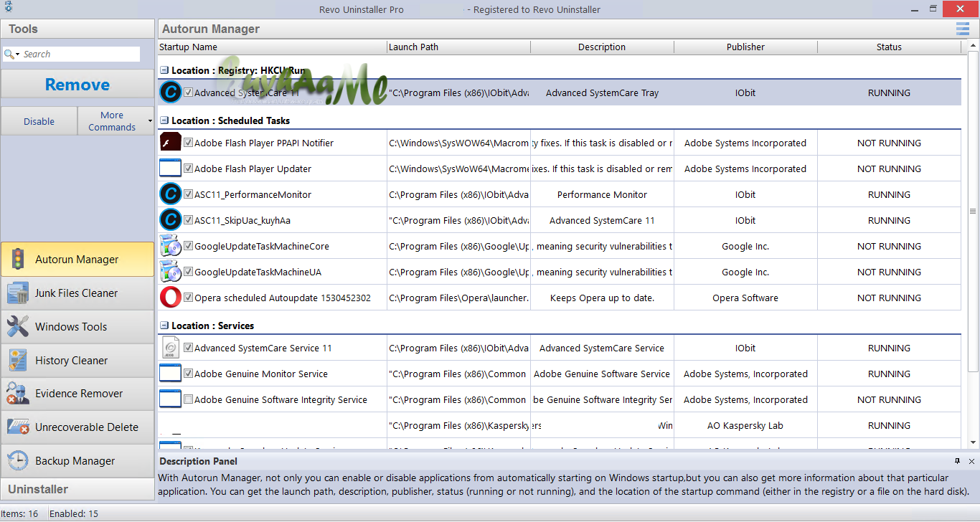Select the AO Kaspersky Lab publisher cell
Viewport: 980px width, 522px height.
[x=746, y=425]
